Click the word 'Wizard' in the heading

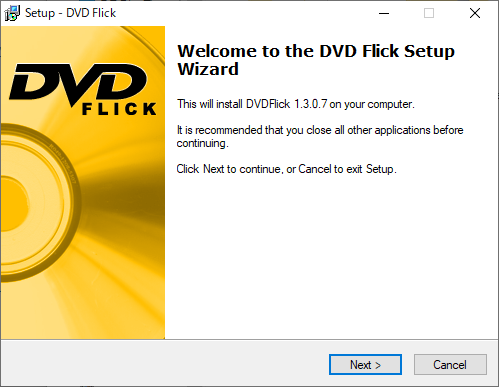click(x=208, y=69)
